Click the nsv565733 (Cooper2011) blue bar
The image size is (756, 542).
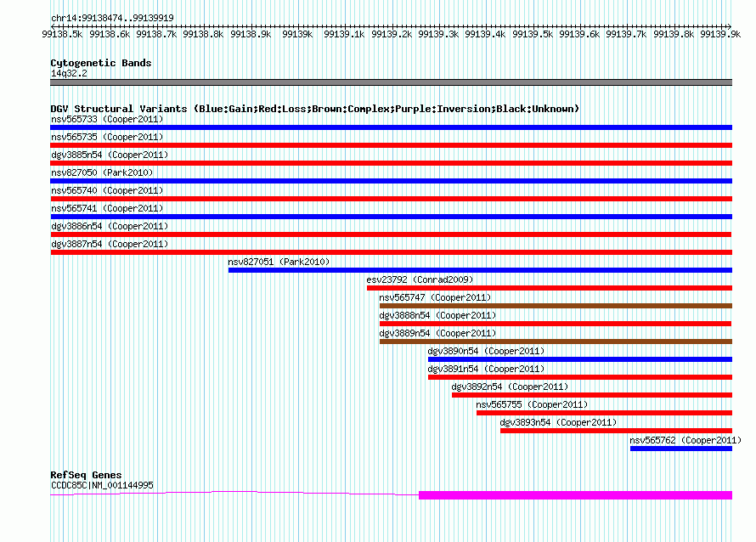[x=391, y=127]
